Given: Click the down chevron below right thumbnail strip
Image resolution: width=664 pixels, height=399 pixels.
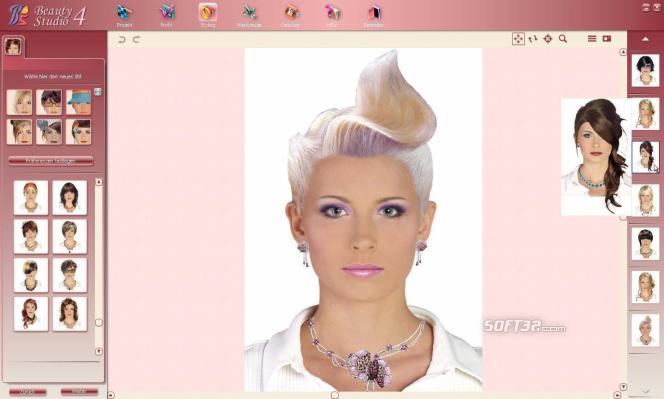Looking at the screenshot, I should pos(645,391).
